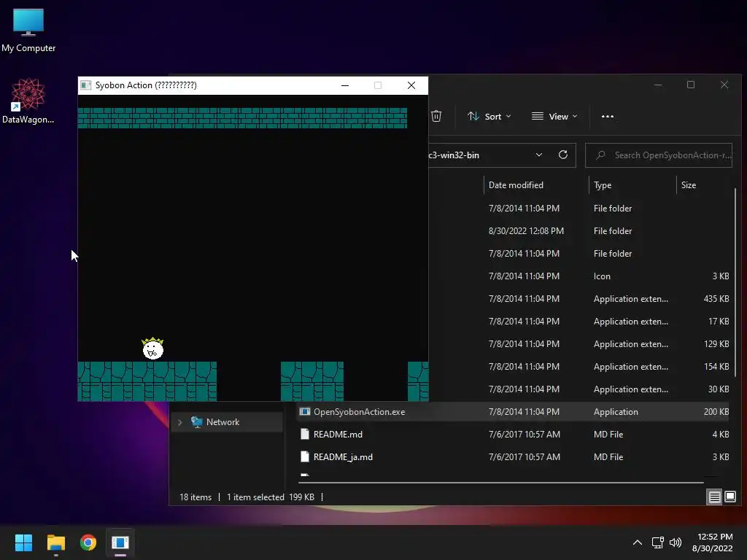This screenshot has height=560, width=747.
Task: Click the cat character in Syobon Action
Action: (152, 349)
